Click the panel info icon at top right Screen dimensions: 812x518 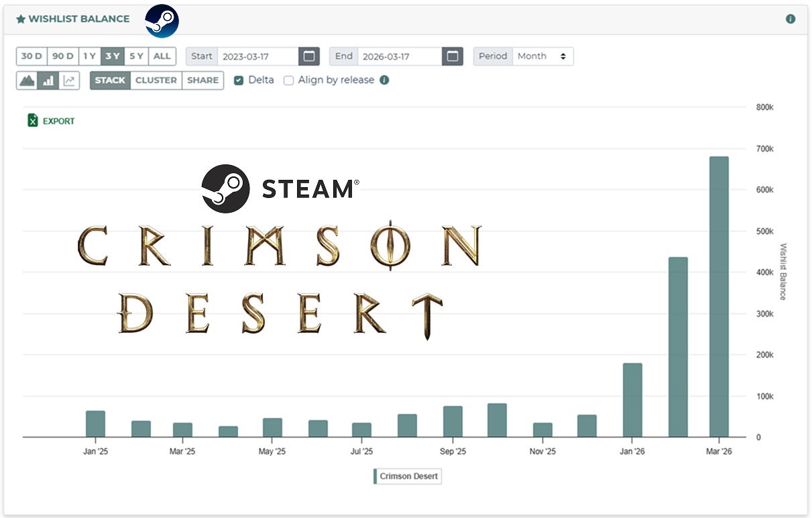(791, 19)
